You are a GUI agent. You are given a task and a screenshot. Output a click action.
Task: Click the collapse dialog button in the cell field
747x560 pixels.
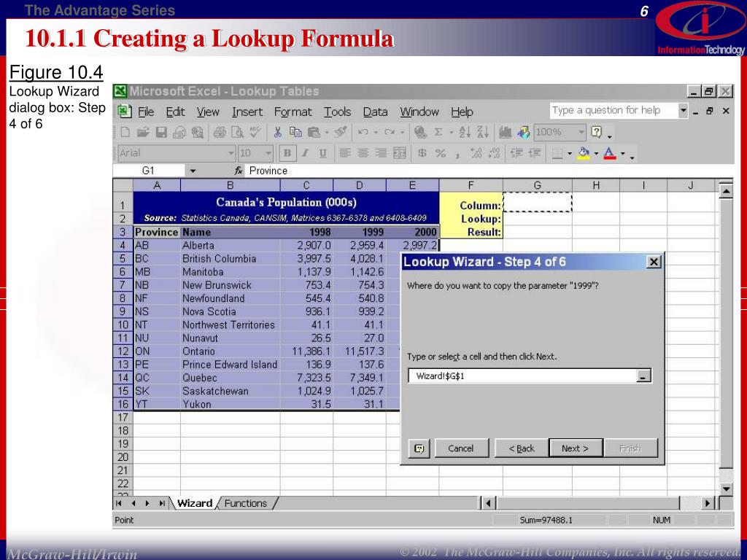[643, 376]
